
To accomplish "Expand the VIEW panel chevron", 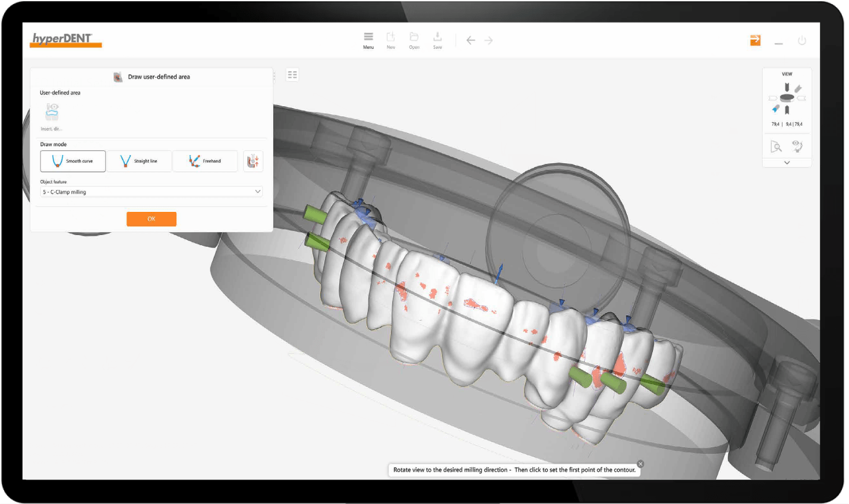I will point(787,163).
